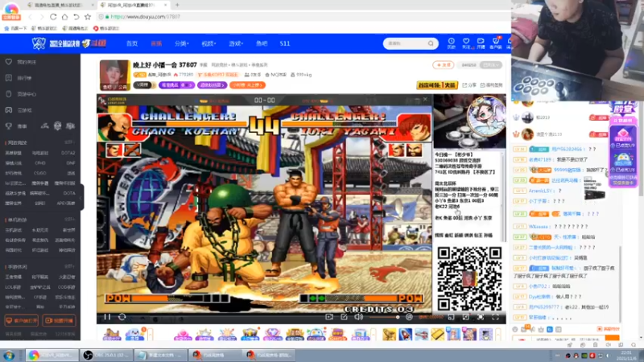This screenshot has height=362, width=644.
Task: Go to browser home page icon
Action: click(65, 17)
